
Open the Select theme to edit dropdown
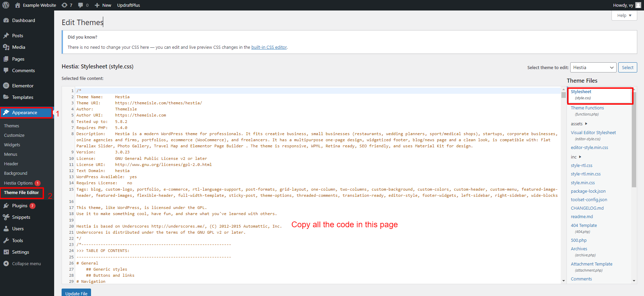tap(593, 67)
